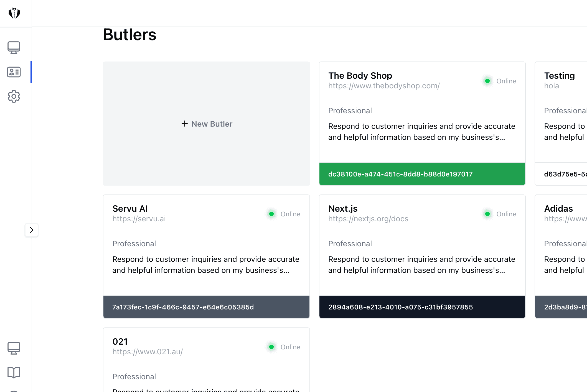Click the New Butler button
Image resolution: width=587 pixels, height=392 pixels.
pos(206,124)
